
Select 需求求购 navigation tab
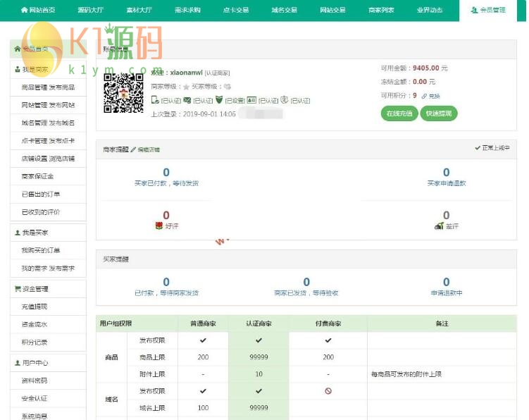point(187,10)
